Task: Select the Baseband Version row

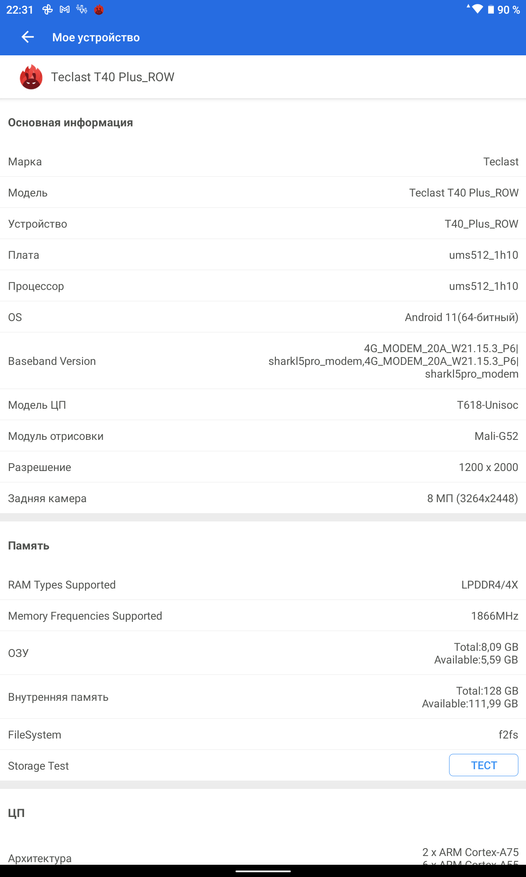Action: click(x=263, y=361)
